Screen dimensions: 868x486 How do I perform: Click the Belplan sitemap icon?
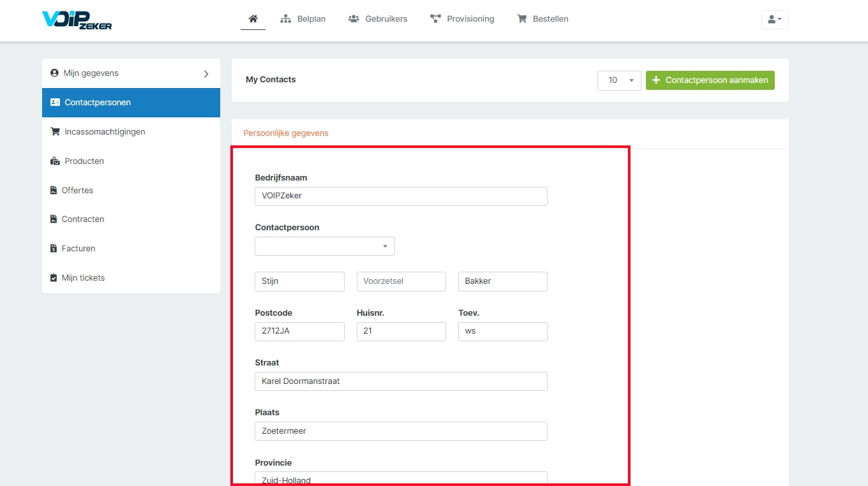pos(286,19)
